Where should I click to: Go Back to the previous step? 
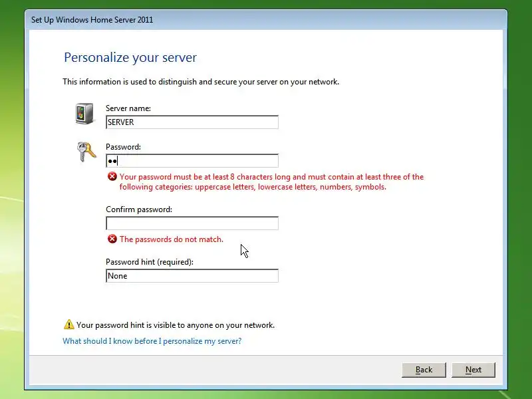coord(424,370)
